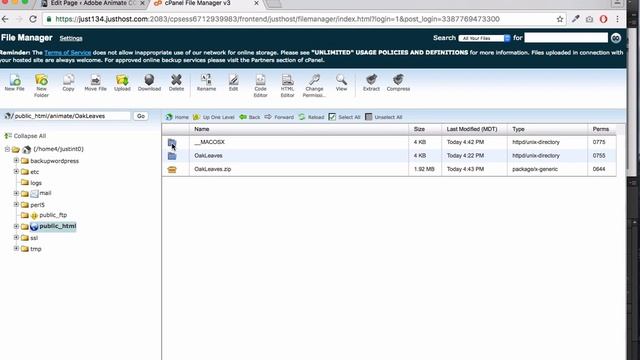Navigate Forward in file manager
The image size is (640, 360).
[x=279, y=117]
